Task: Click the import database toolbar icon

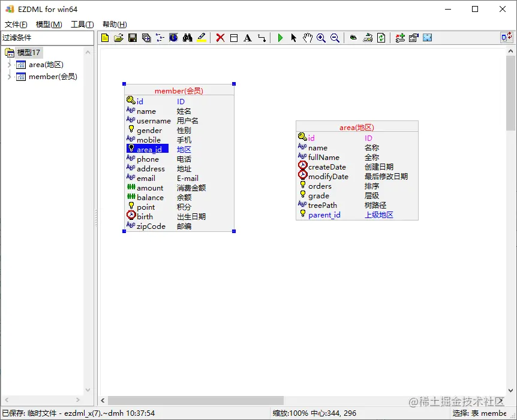Action: (368, 38)
